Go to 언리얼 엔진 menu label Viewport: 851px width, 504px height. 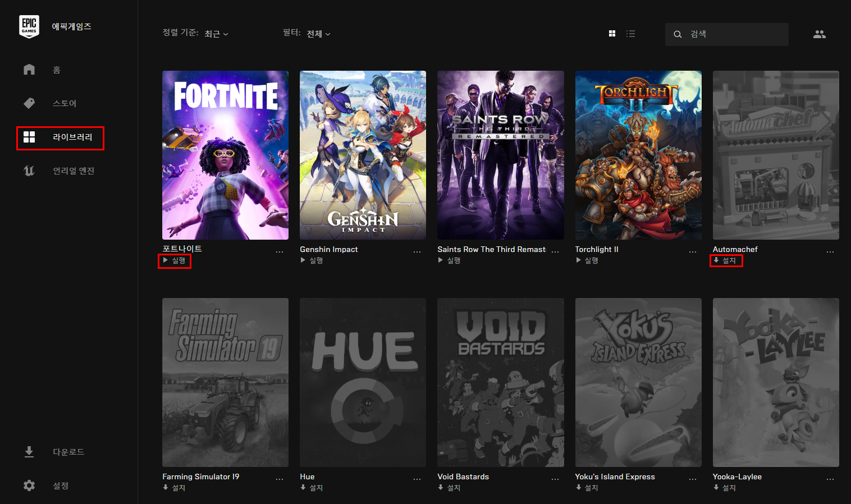pos(74,171)
